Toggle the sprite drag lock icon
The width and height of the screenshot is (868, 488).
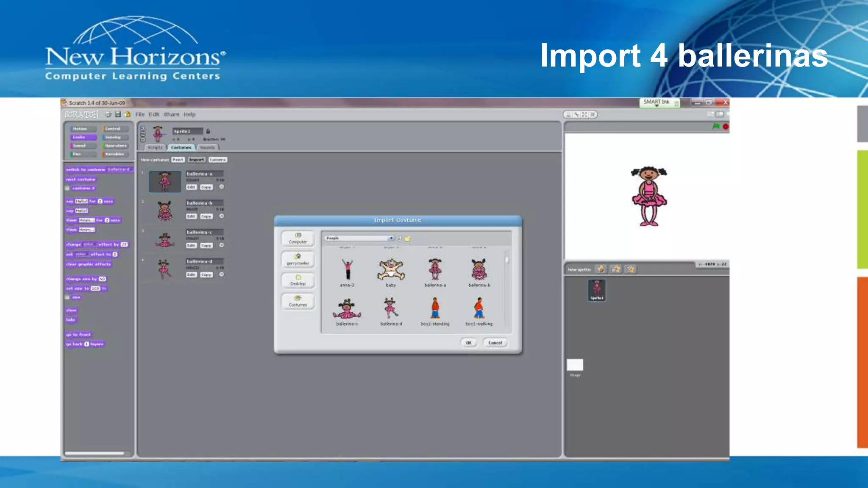(208, 131)
